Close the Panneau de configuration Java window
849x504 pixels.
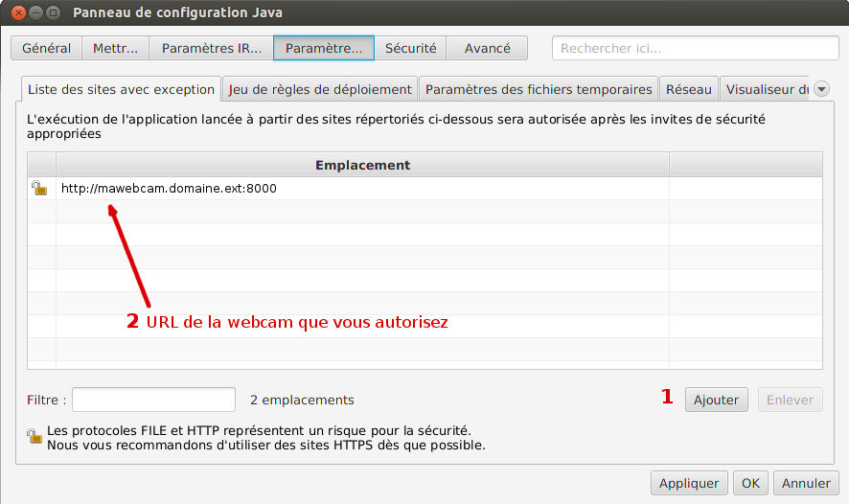[19, 12]
